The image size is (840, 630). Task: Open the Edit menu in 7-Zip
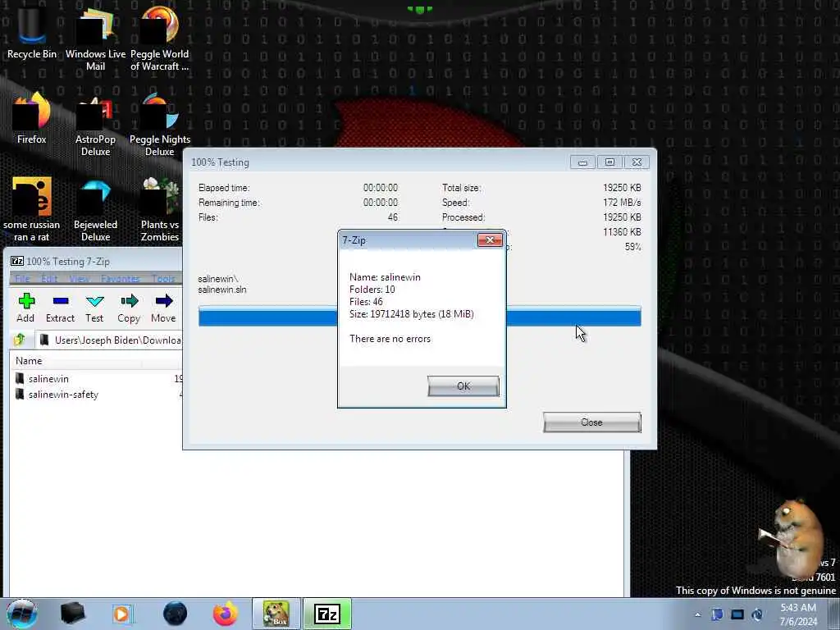tap(48, 279)
